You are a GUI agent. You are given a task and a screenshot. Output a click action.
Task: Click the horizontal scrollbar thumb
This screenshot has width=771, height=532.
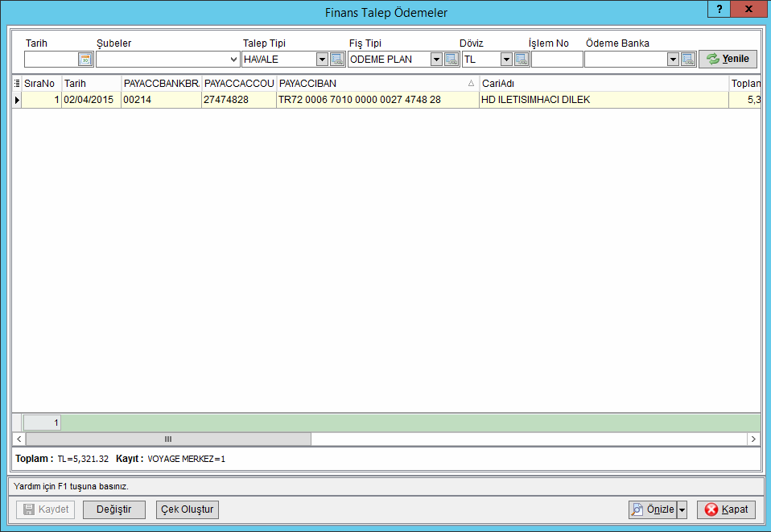point(168,439)
